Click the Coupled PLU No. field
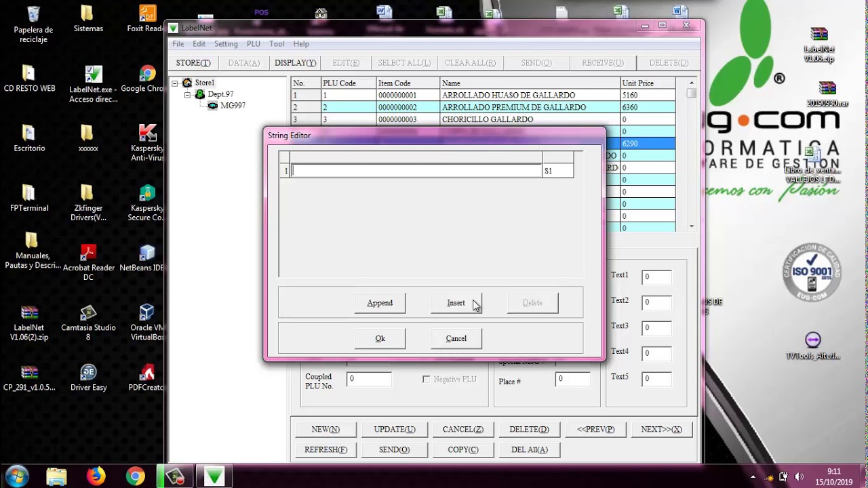This screenshot has height=488, width=868. coord(369,379)
